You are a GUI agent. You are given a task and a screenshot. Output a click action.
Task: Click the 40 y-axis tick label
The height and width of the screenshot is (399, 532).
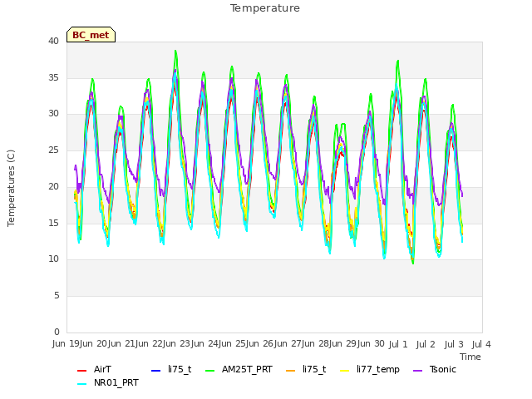[x=53, y=42]
